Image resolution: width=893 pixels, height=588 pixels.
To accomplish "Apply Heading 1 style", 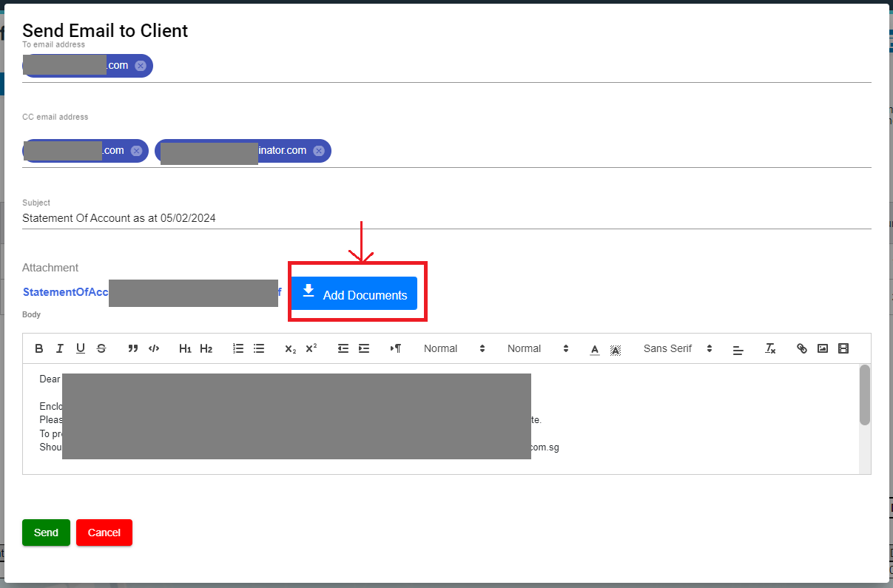I will [185, 348].
